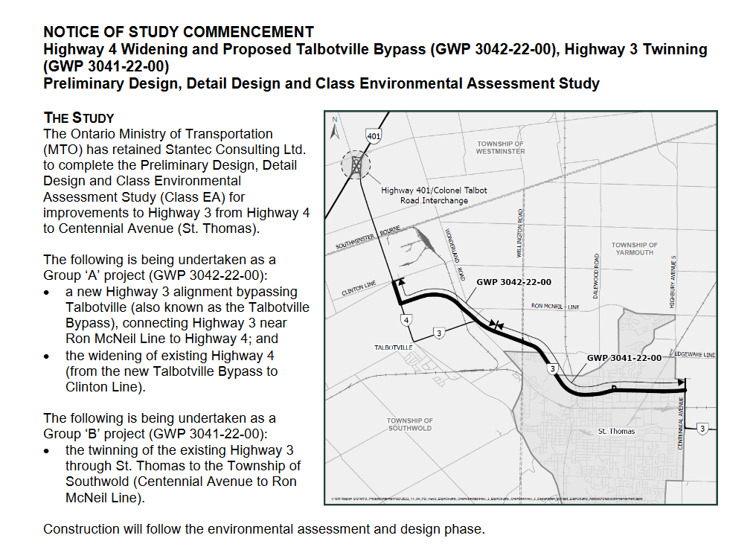Click the Highway 401 shield marker
The height and width of the screenshot is (547, 756).
[374, 135]
